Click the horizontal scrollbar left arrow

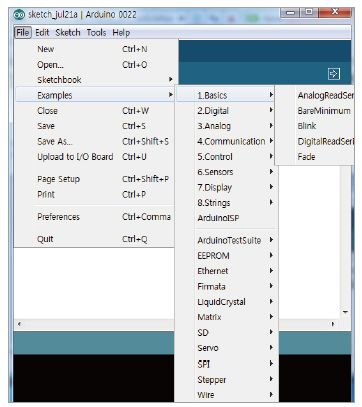point(19,324)
